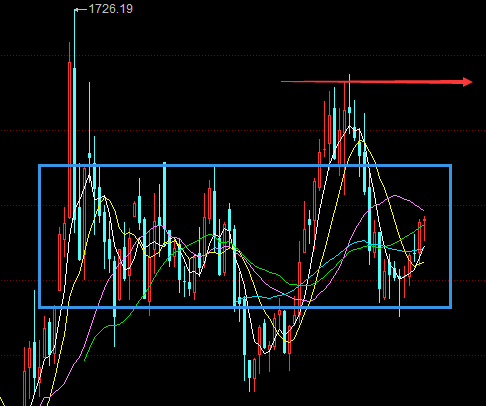Click the teal moving average line's right end
This screenshot has width=486, height=406.
point(424,247)
